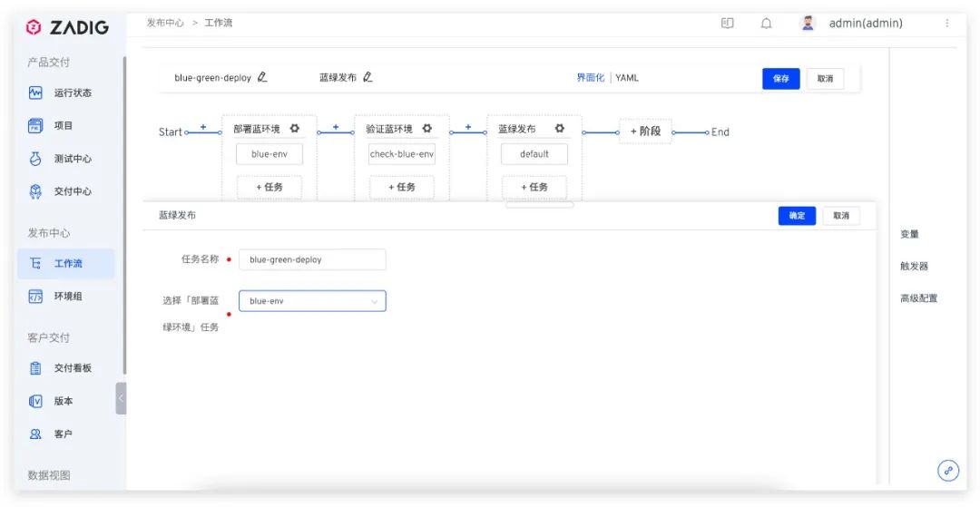Open the documentation book icon
Viewport: 980px width, 507px height.
[727, 23]
